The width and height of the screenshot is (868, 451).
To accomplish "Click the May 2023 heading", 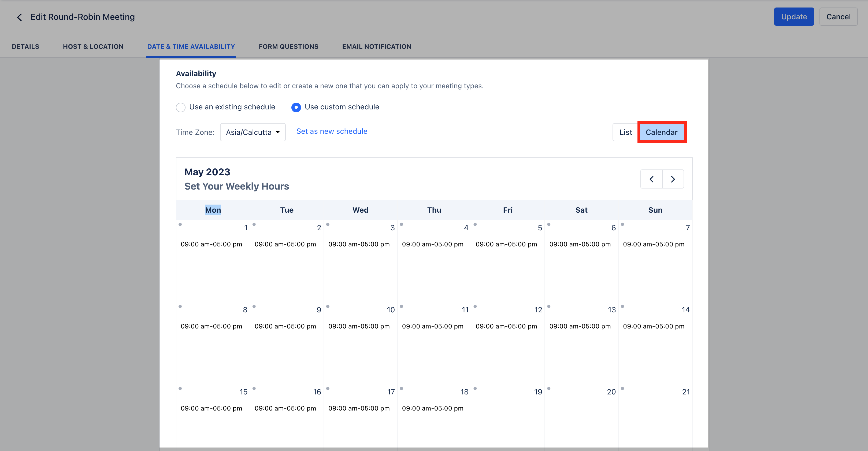I will 207,172.
